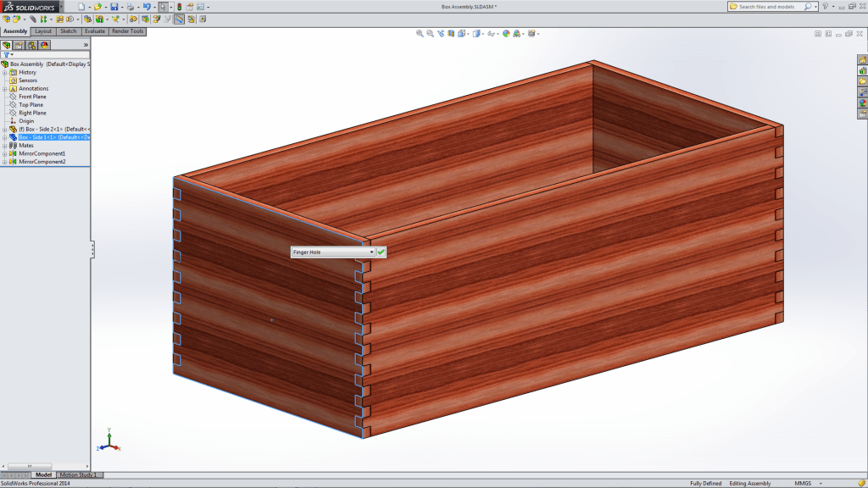Screen dimensions: 868x488
Task: Confirm with the green checkmark button
Action: (x=381, y=252)
